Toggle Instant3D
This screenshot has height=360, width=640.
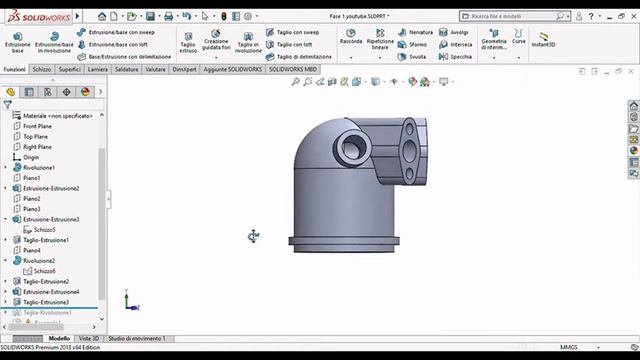point(543,40)
